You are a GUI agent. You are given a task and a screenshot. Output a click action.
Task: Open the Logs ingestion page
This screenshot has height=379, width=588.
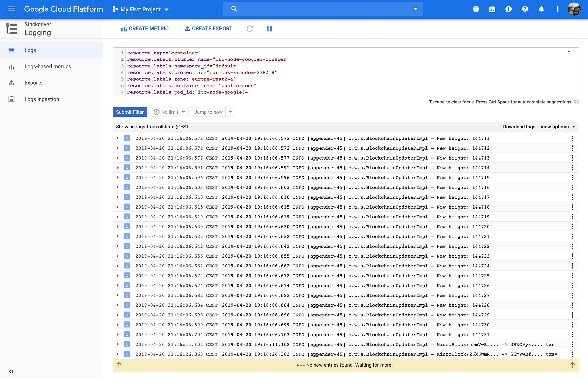click(x=51, y=99)
